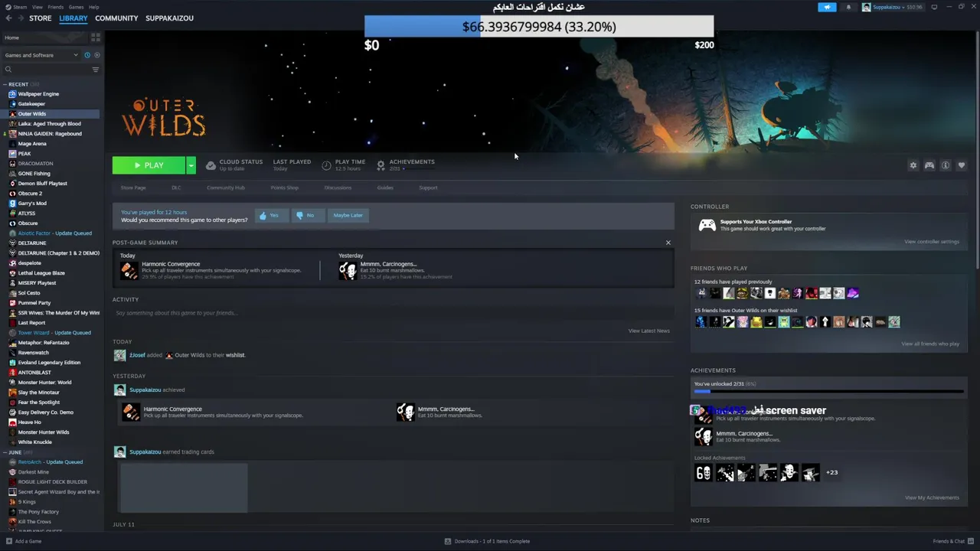The height and width of the screenshot is (551, 980).
Task: Open advanced filter options icon
Action: (x=96, y=70)
